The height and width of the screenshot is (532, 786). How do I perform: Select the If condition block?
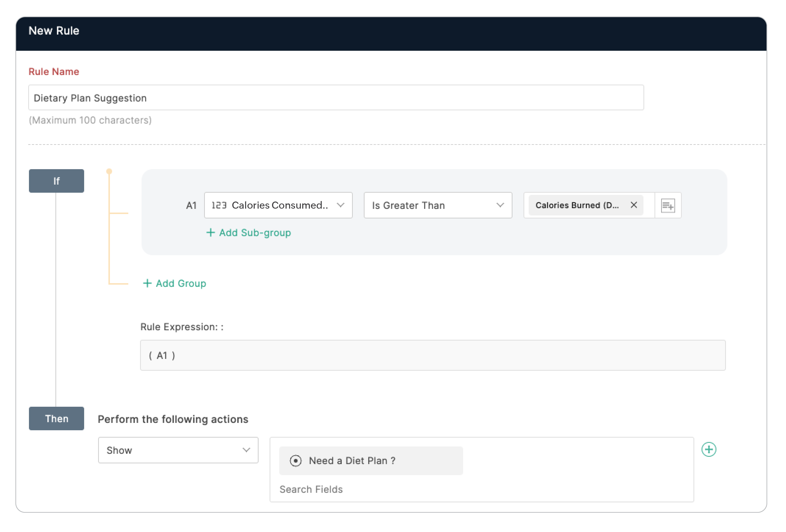point(56,181)
